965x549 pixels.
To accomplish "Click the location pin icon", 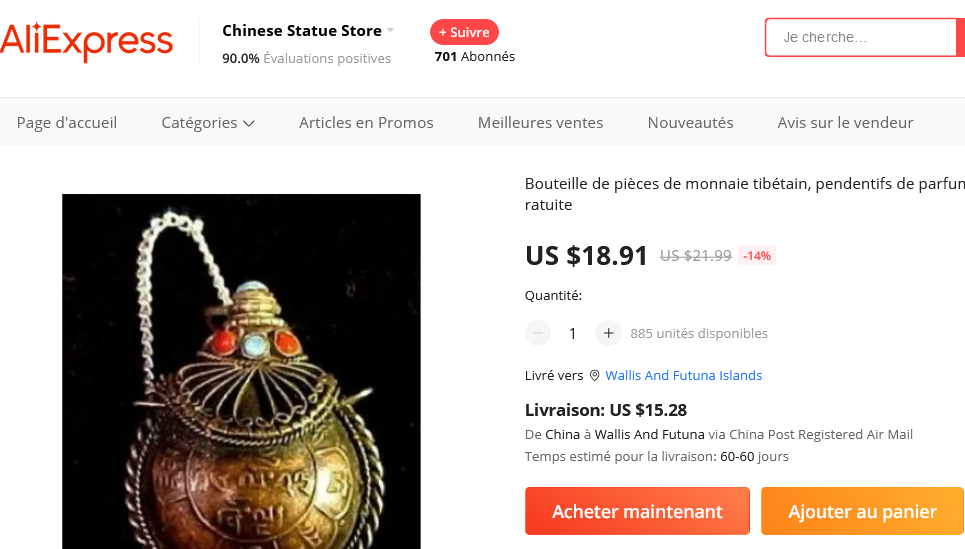I will (595, 375).
